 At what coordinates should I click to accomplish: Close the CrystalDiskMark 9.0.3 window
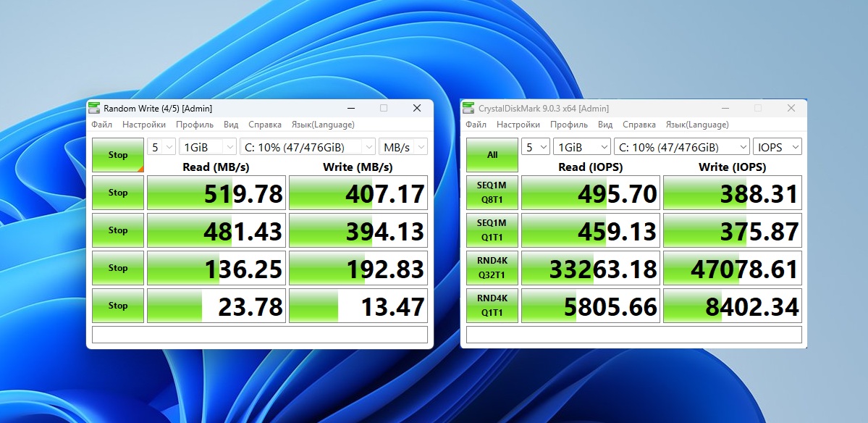[x=791, y=108]
